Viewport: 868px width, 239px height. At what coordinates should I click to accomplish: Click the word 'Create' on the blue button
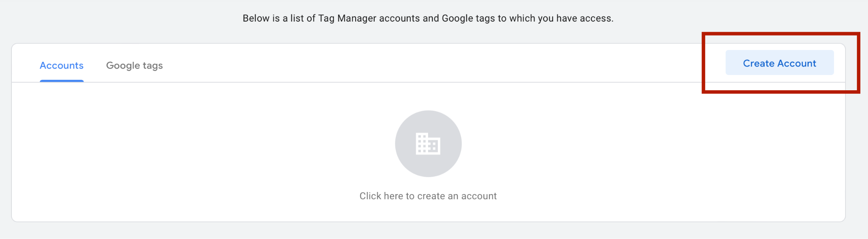(759, 63)
